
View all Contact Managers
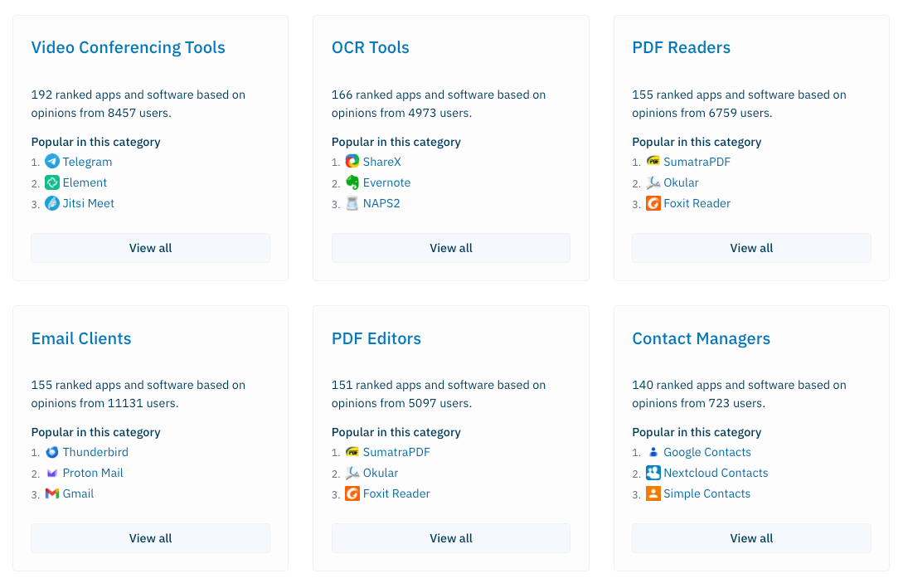click(751, 538)
